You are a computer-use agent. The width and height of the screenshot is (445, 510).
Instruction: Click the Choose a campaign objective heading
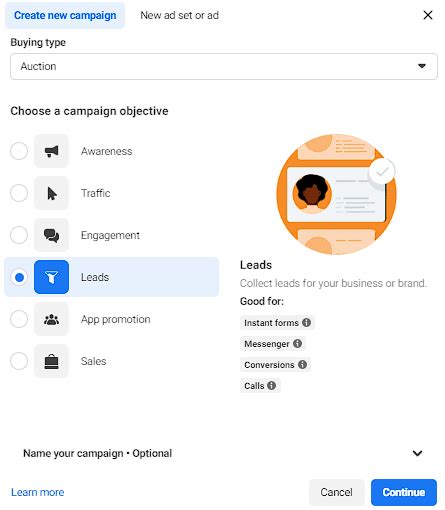[89, 111]
